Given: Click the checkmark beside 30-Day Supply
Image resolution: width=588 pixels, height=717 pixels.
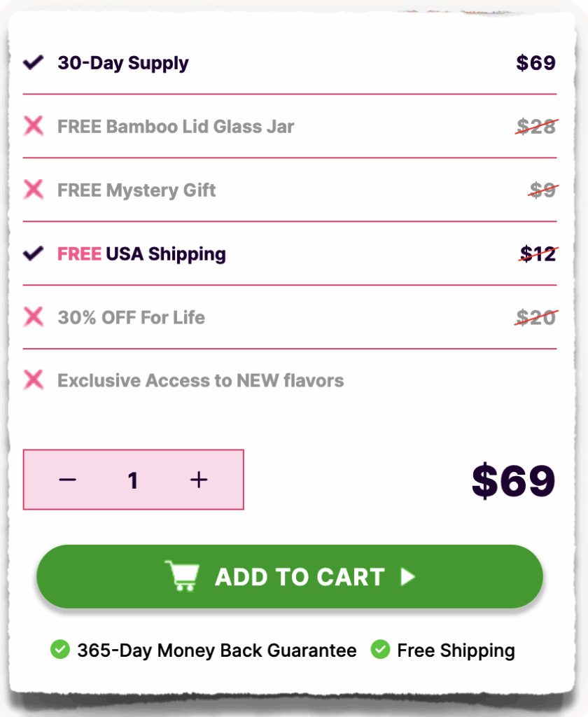Looking at the screenshot, I should (33, 63).
